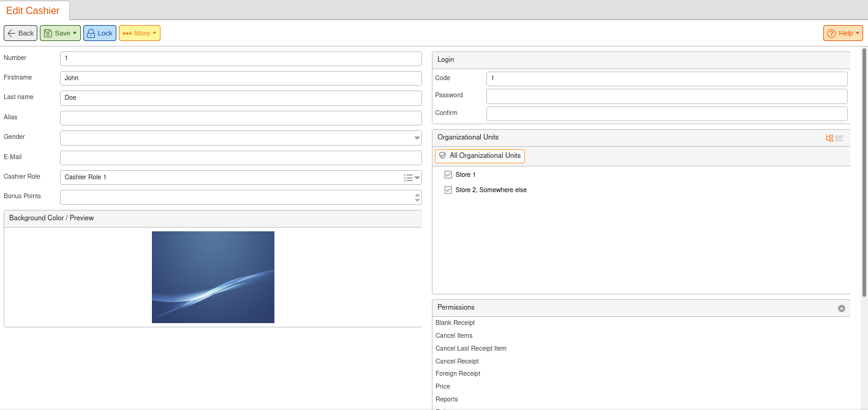
Task: Open the Gender dropdown
Action: pyautogui.click(x=417, y=138)
